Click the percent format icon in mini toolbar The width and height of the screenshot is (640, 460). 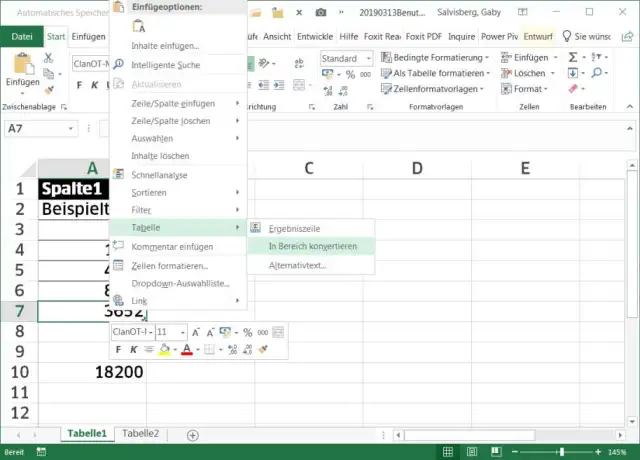coord(246,332)
